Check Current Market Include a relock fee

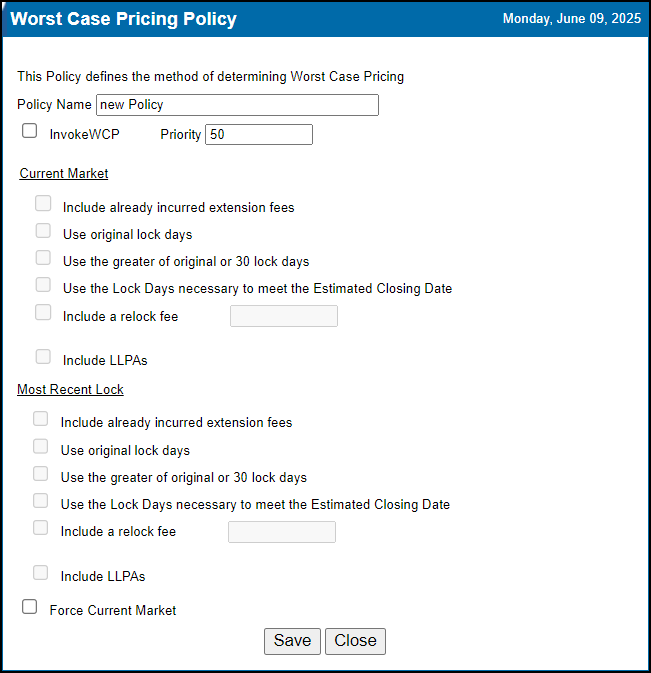tap(43, 312)
